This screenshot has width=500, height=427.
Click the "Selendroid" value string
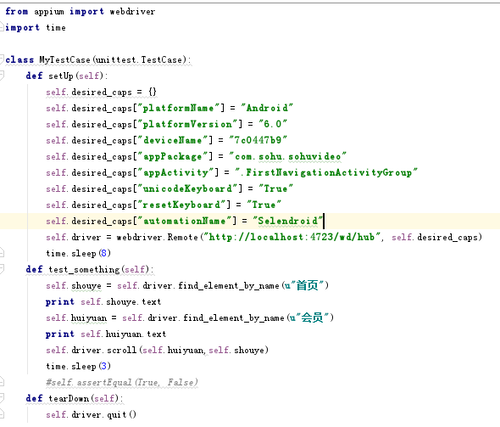pyautogui.click(x=288, y=221)
